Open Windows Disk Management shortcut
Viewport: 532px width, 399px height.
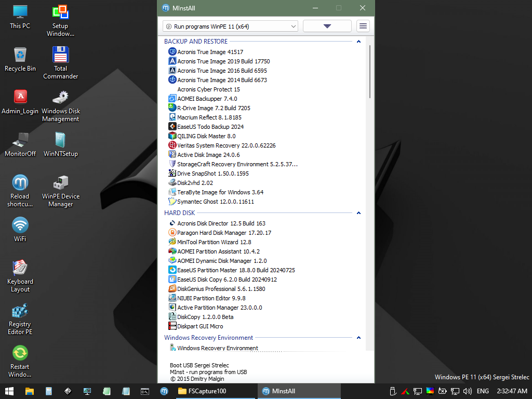[x=60, y=106]
